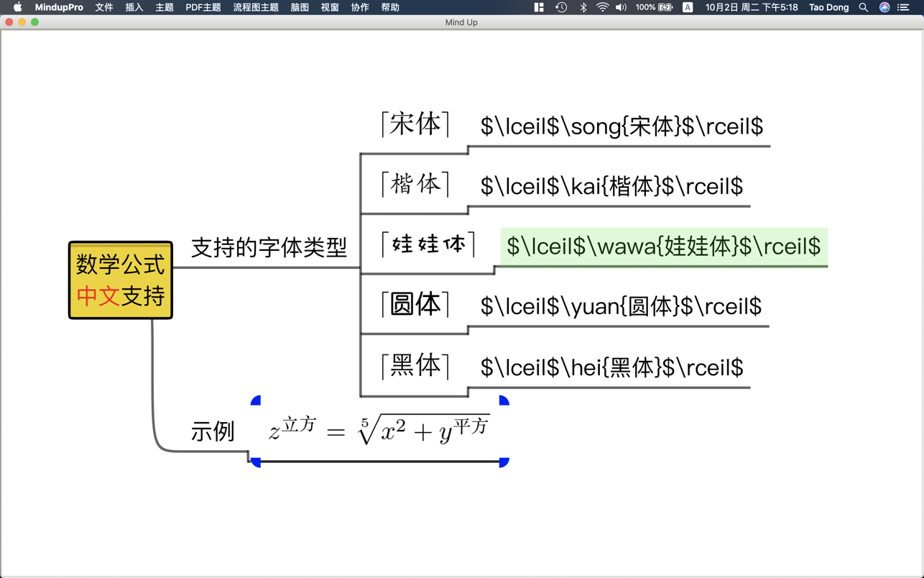924x578 pixels.
Task: Select the rendered 楷体 node
Action: (415, 184)
